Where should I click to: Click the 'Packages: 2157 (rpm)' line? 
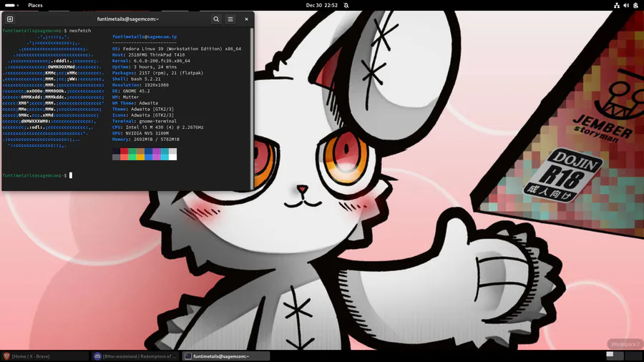pyautogui.click(x=157, y=73)
